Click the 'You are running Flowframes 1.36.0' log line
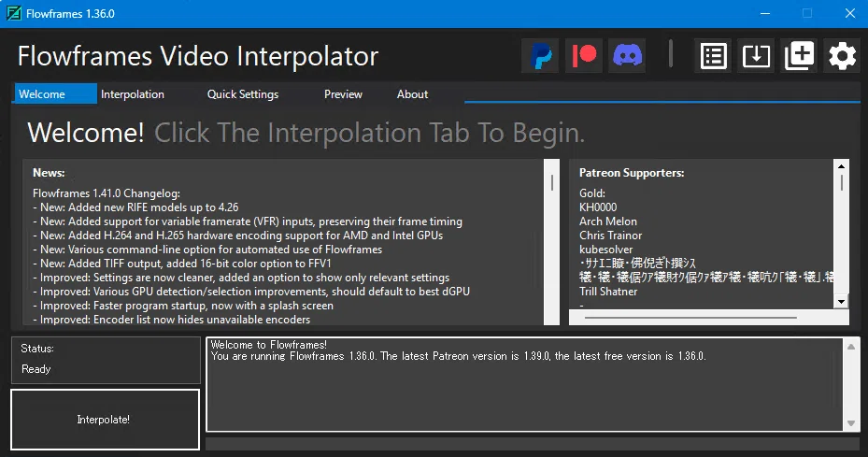868x457 pixels. coord(459,356)
